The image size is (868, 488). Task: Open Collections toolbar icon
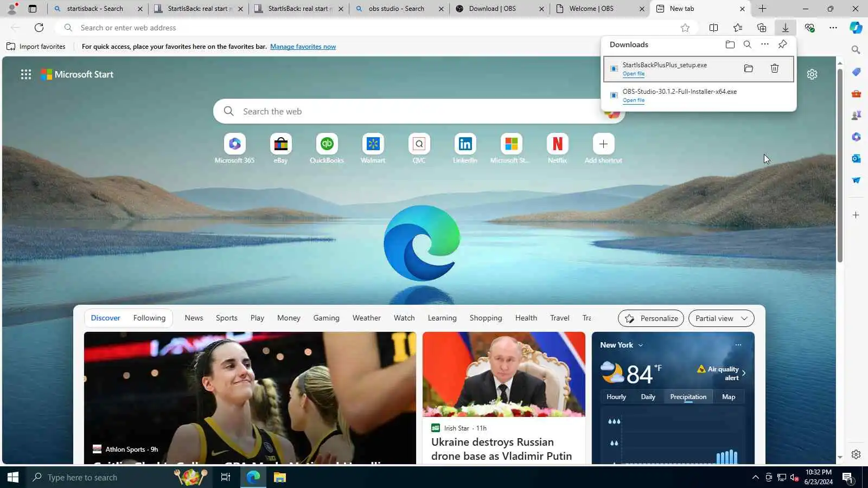(x=762, y=28)
